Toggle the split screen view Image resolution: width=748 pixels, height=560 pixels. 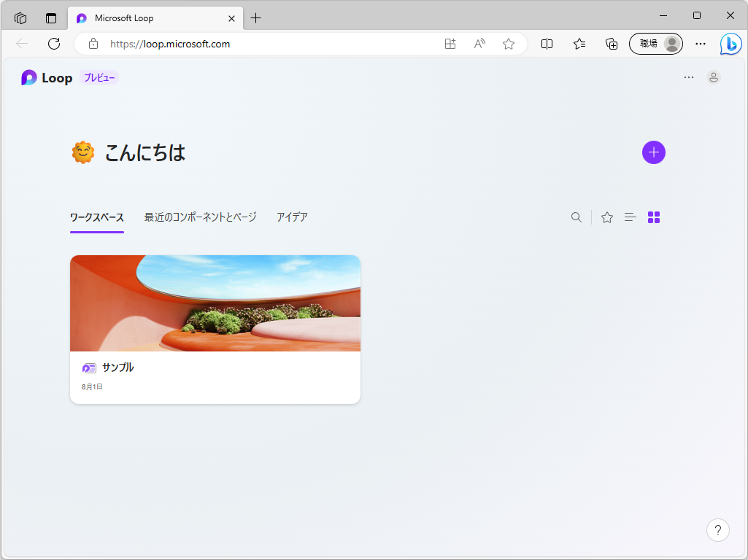tap(547, 44)
